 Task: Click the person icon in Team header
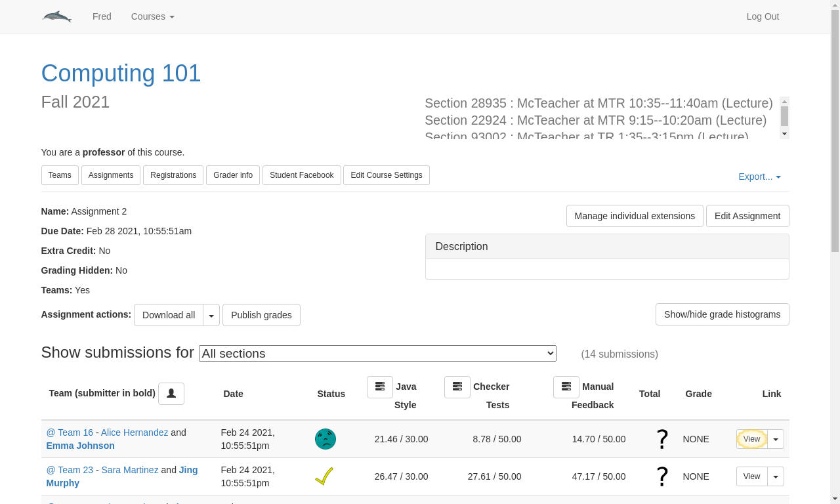click(x=171, y=393)
